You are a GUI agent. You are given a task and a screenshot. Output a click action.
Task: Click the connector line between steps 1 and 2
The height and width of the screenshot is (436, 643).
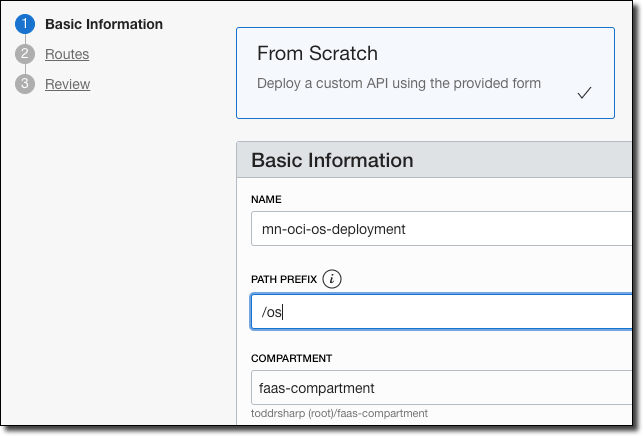(x=25, y=39)
